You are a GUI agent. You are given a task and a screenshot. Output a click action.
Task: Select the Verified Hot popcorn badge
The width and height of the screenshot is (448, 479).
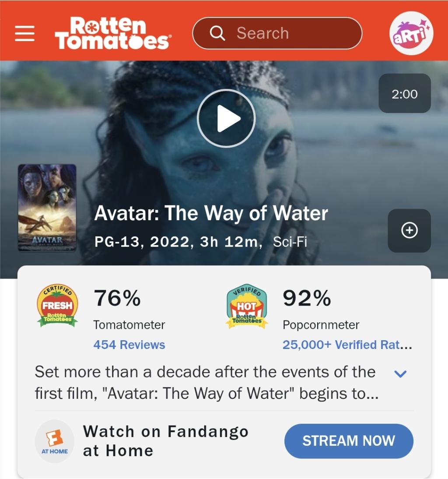pos(247,306)
